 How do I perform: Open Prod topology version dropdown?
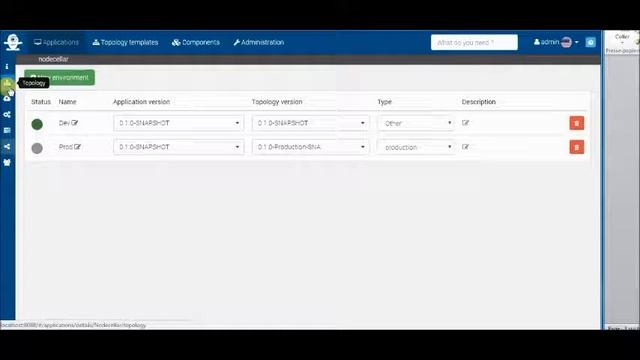coord(311,147)
